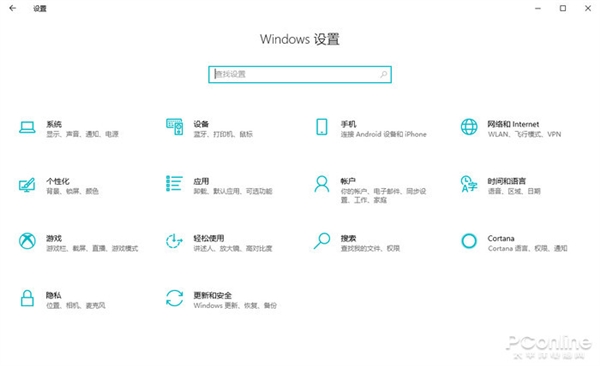600x366 pixels.
Task: Open the 更新和安全 text label
Action: tap(212, 295)
